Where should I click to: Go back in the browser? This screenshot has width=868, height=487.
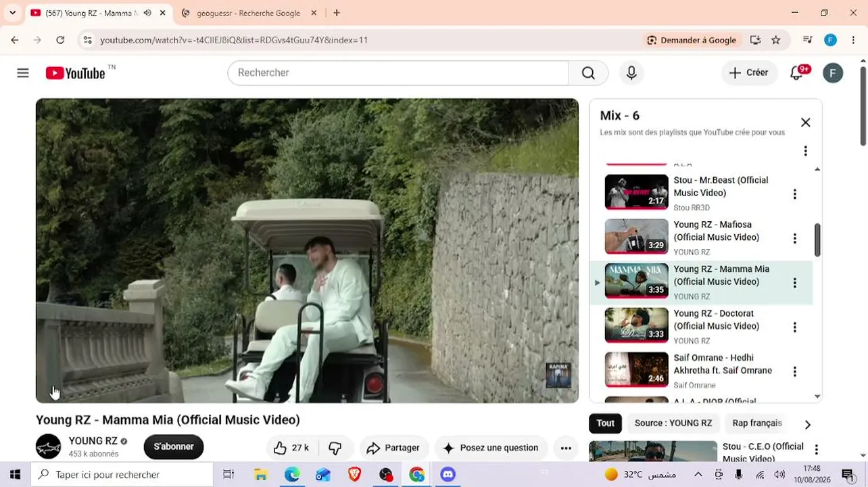[15, 40]
